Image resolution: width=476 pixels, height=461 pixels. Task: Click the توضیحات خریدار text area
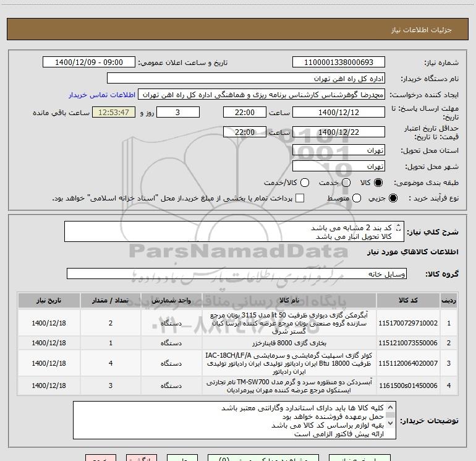[x=235, y=420]
